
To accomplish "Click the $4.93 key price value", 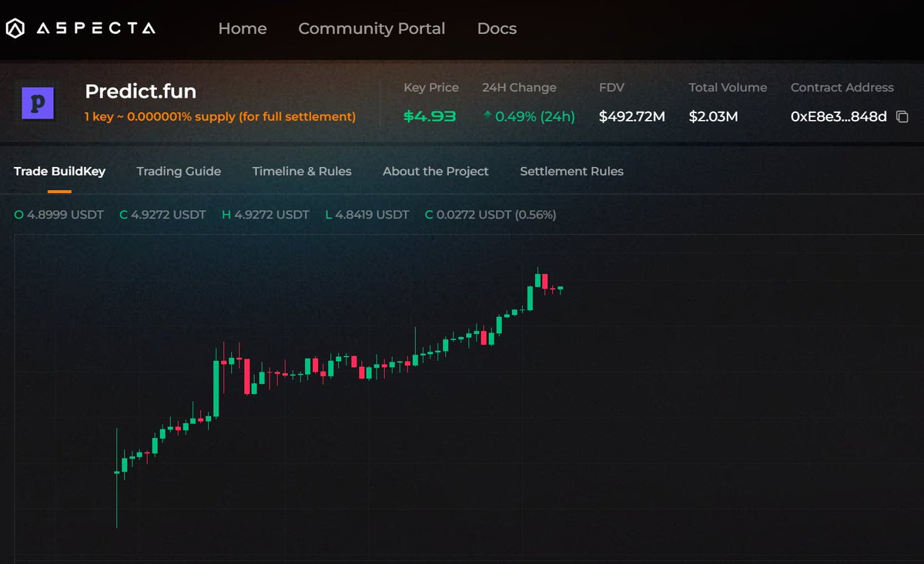I will (x=430, y=117).
